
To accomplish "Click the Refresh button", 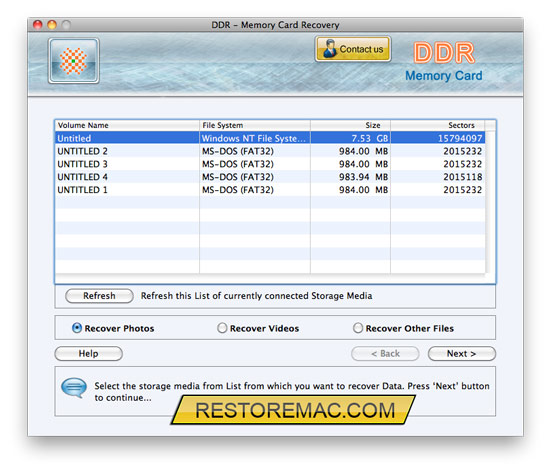I will tap(99, 296).
